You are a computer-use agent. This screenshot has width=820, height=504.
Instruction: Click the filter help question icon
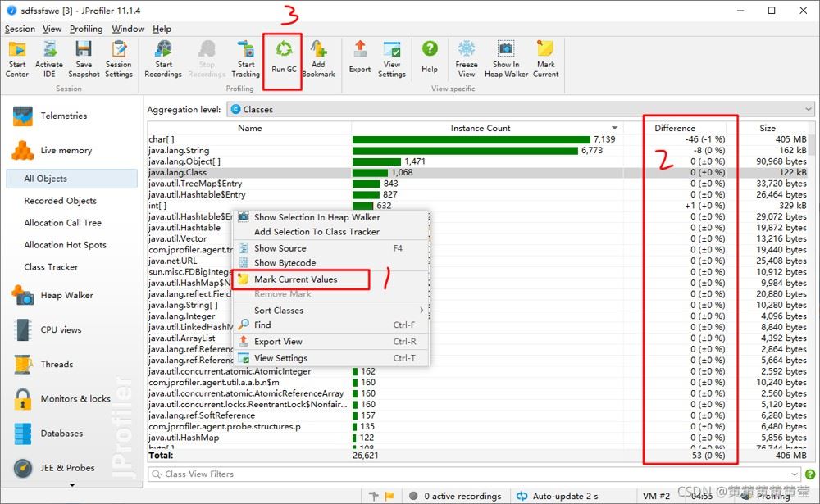point(809,474)
